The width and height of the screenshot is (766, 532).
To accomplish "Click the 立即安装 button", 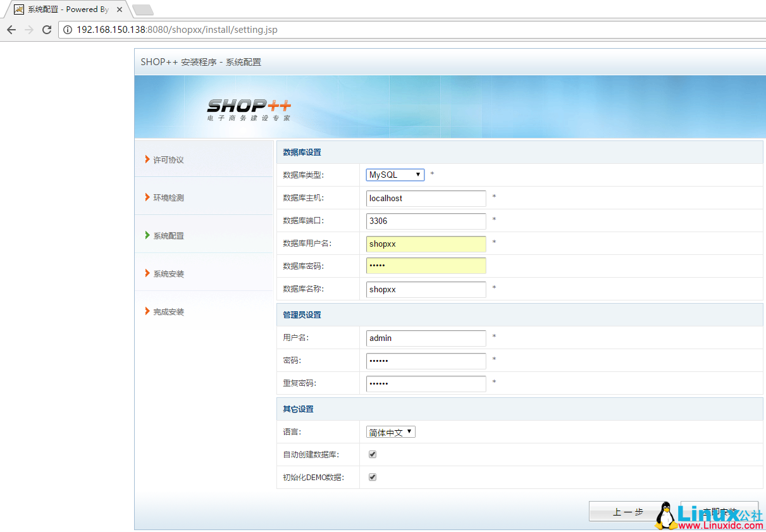I will pyautogui.click(x=719, y=511).
